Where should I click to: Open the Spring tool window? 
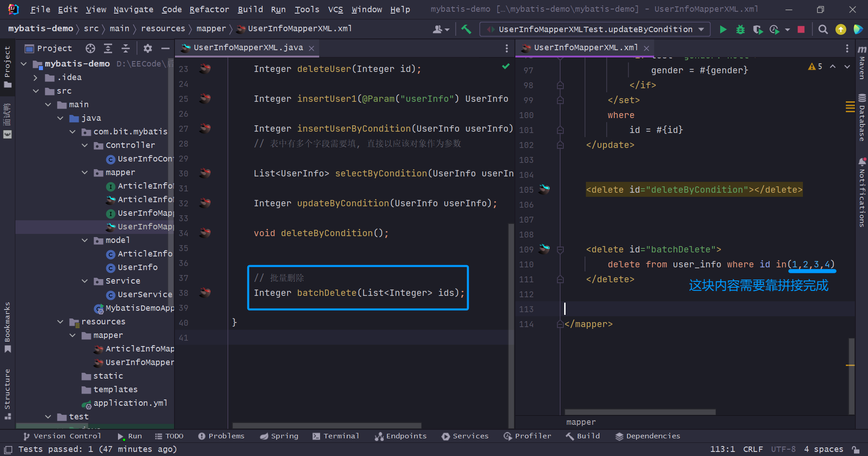tap(279, 436)
